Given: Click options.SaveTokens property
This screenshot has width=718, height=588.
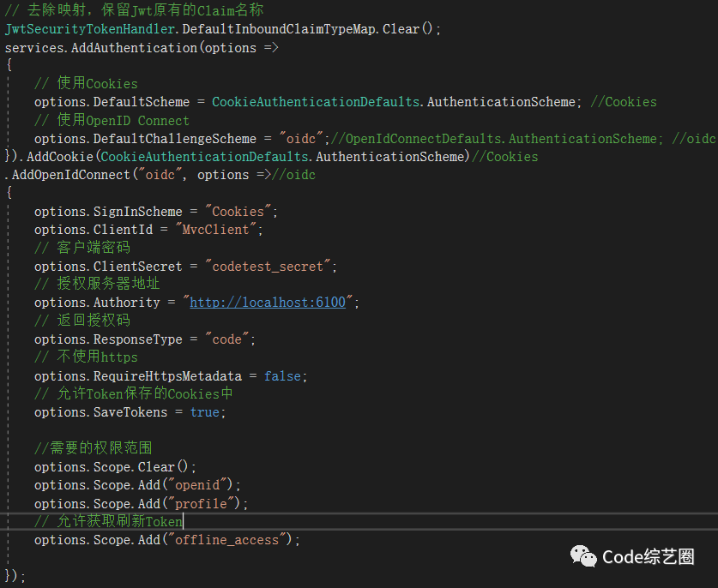Looking at the screenshot, I should pyautogui.click(x=100, y=412).
